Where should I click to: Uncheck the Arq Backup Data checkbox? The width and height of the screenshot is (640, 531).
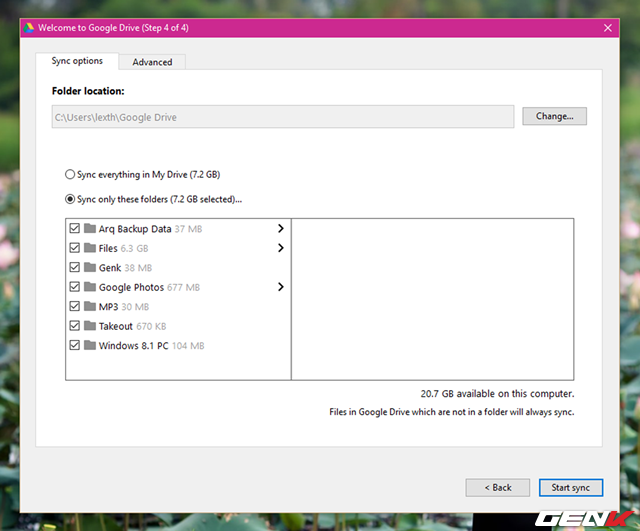(x=75, y=228)
